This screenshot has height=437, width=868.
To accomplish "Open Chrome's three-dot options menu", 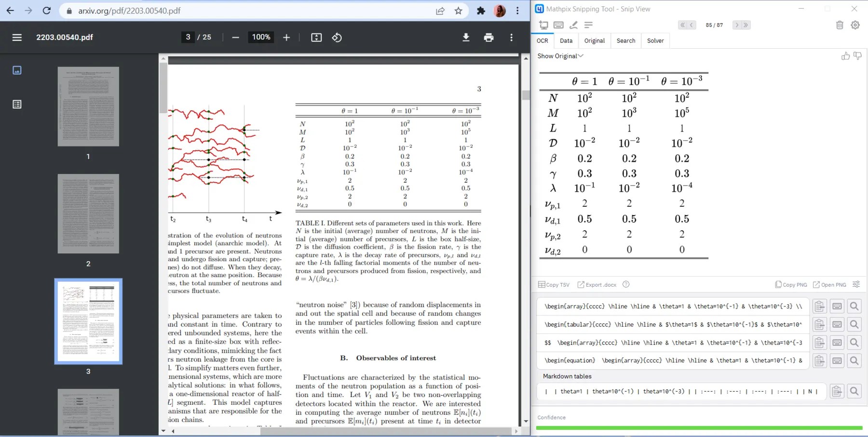I will pos(517,11).
